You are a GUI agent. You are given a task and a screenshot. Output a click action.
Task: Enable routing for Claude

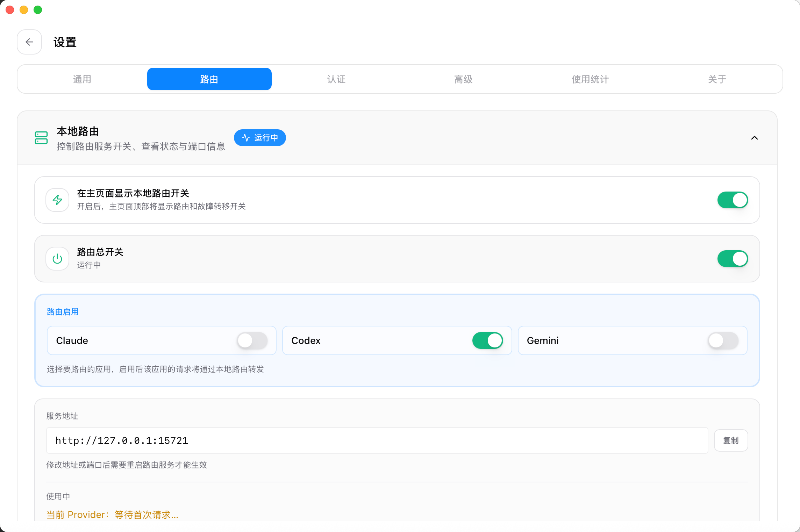click(x=252, y=340)
